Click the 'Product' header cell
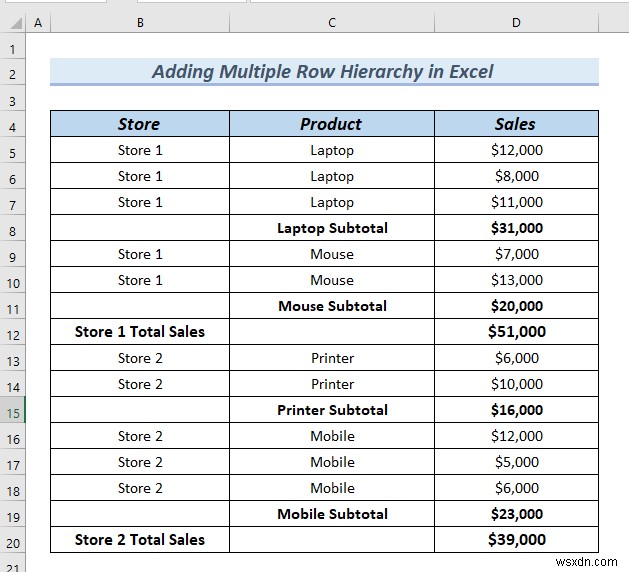Screen dimensions: 629x572 (x=332, y=124)
